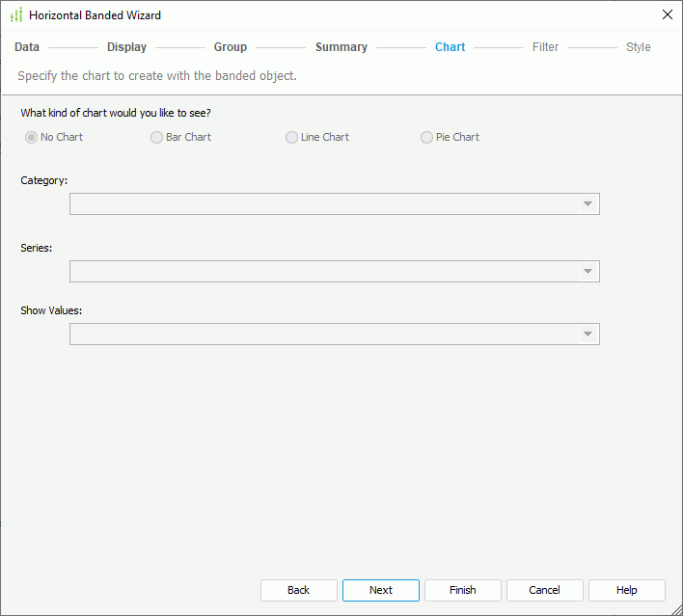The height and width of the screenshot is (616, 683).
Task: Open the Series dropdown list
Action: (587, 272)
